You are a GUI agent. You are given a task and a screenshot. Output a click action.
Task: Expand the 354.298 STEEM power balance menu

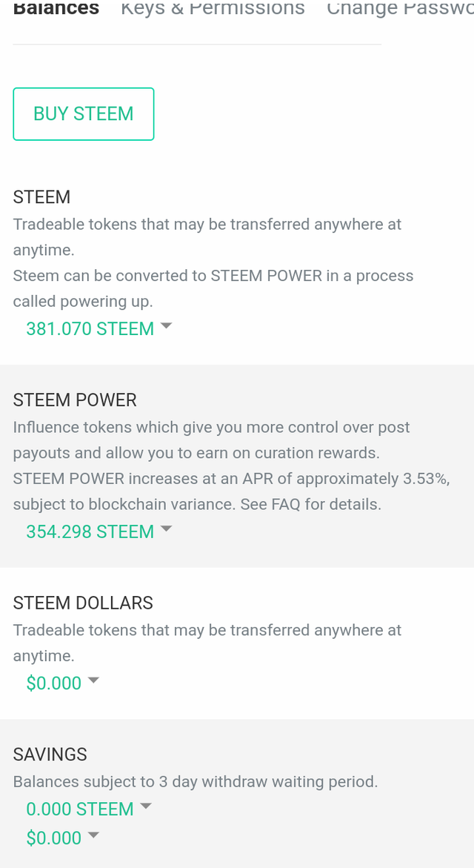[90, 531]
